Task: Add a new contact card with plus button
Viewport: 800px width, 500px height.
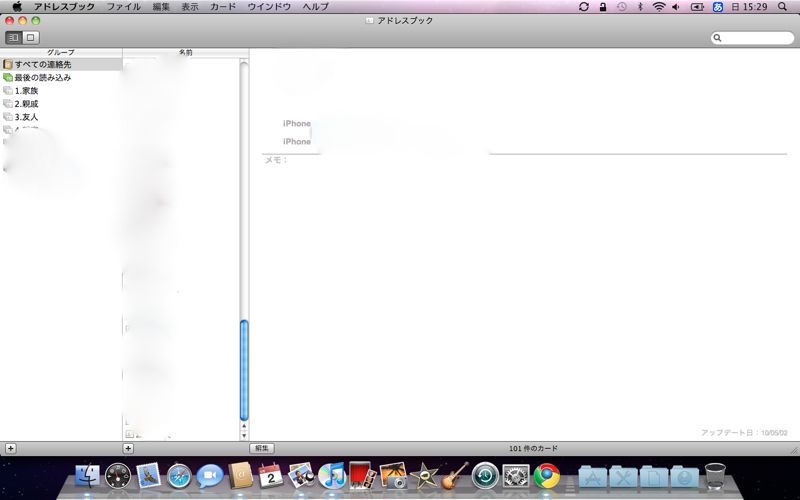Action: pyautogui.click(x=128, y=448)
